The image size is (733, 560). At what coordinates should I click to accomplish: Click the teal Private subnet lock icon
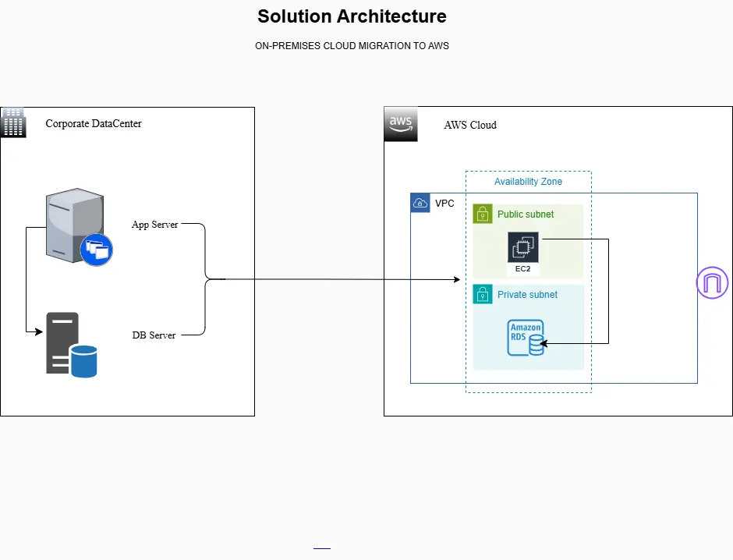click(x=483, y=295)
